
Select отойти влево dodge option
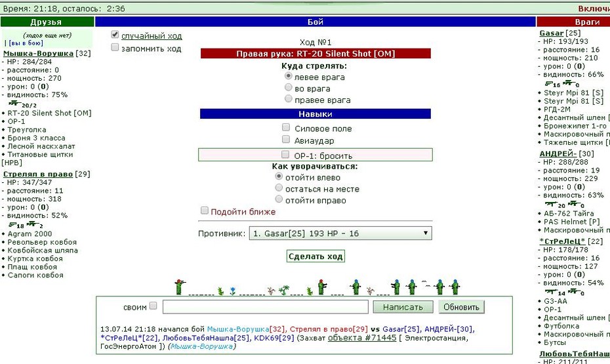[x=279, y=176]
